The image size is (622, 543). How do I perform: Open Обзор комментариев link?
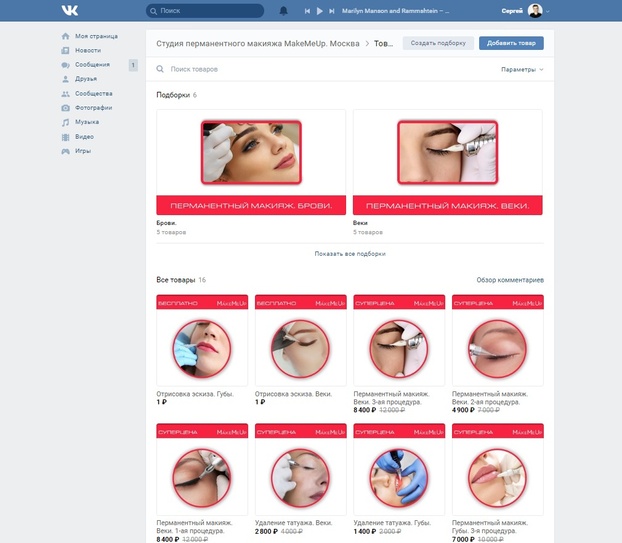pyautogui.click(x=510, y=280)
